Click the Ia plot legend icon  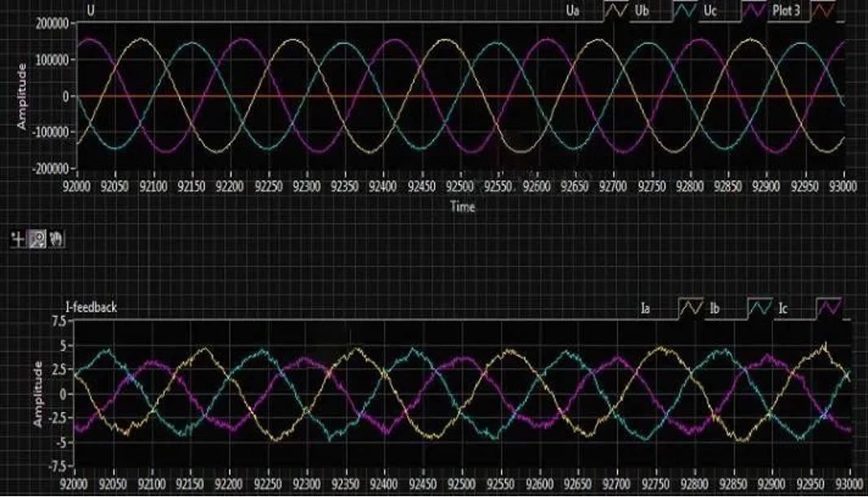691,309
